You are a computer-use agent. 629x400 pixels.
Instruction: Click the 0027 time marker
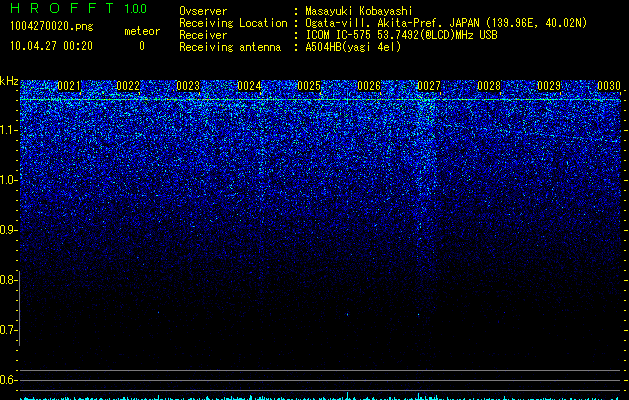(429, 86)
